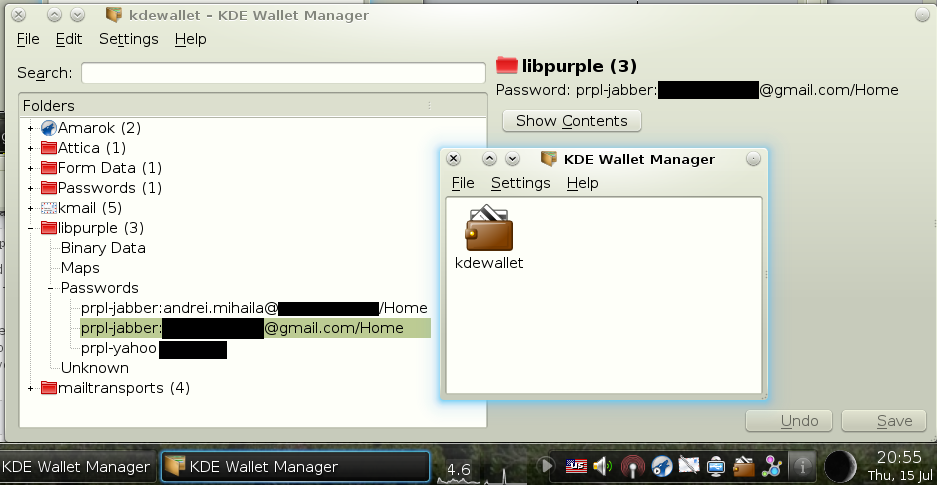Click the down arrow button in kdewallet titlebar
This screenshot has width=937, height=485.
[x=77, y=14]
